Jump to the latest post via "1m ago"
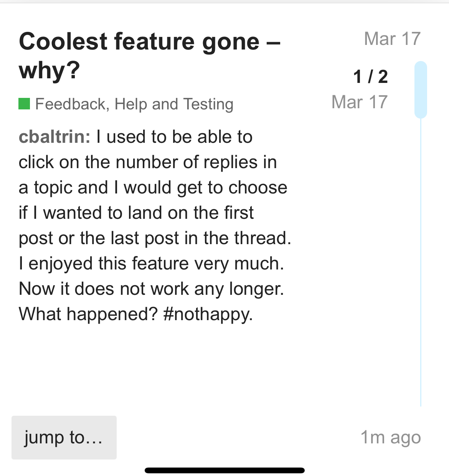The width and height of the screenshot is (449, 476). 390,437
